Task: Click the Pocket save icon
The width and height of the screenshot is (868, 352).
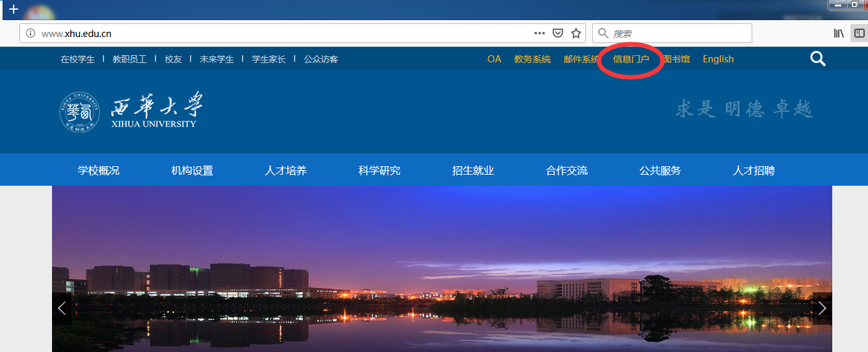Action: coord(557,33)
